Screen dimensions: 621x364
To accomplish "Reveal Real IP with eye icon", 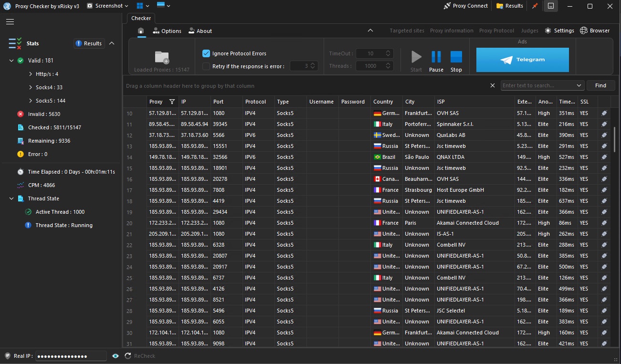I will point(116,356).
